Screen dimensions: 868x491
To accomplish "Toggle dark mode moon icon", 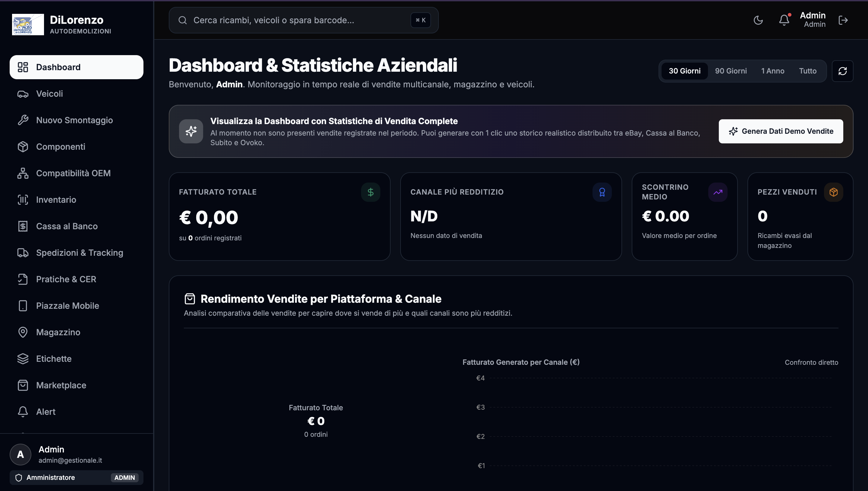I will pos(758,20).
